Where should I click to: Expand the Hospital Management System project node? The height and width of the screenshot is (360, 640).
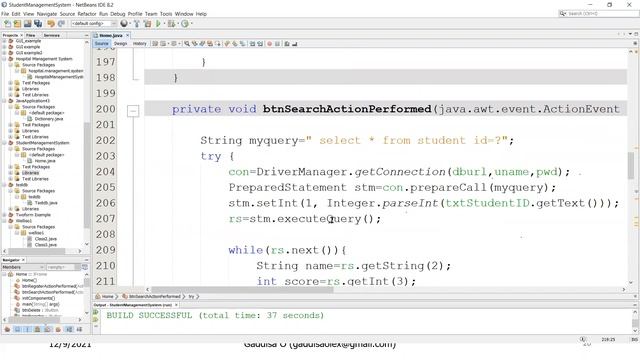[x=4, y=59]
